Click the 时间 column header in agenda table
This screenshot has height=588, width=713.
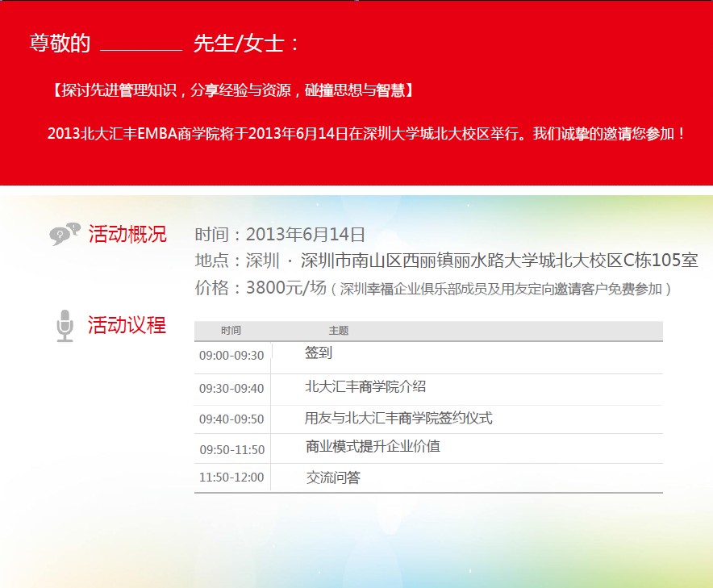coord(231,331)
